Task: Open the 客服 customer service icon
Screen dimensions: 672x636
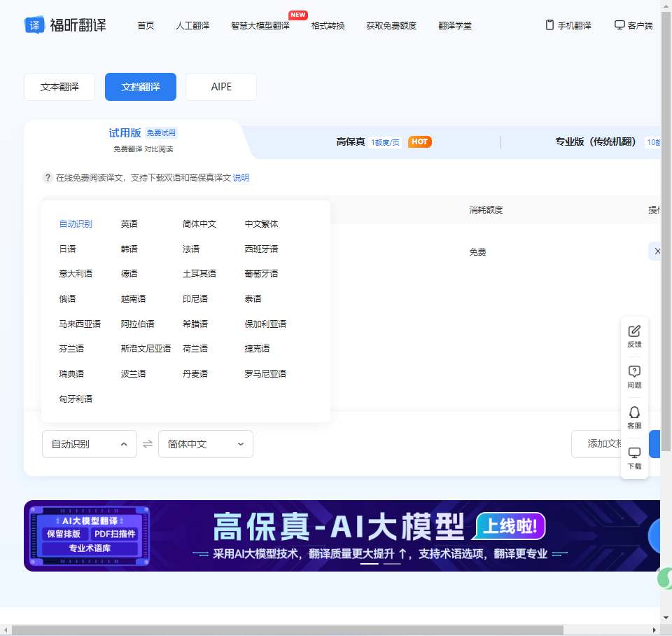Action: tap(634, 412)
